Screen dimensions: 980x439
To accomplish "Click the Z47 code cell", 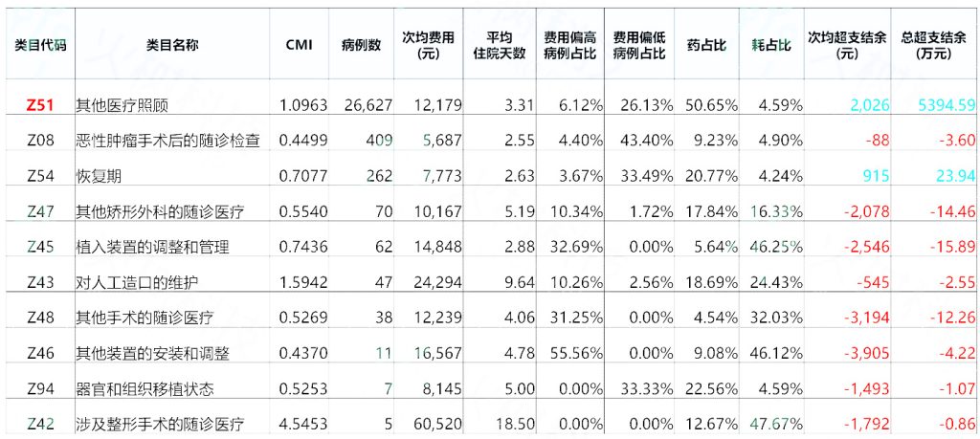I will pyautogui.click(x=40, y=211).
